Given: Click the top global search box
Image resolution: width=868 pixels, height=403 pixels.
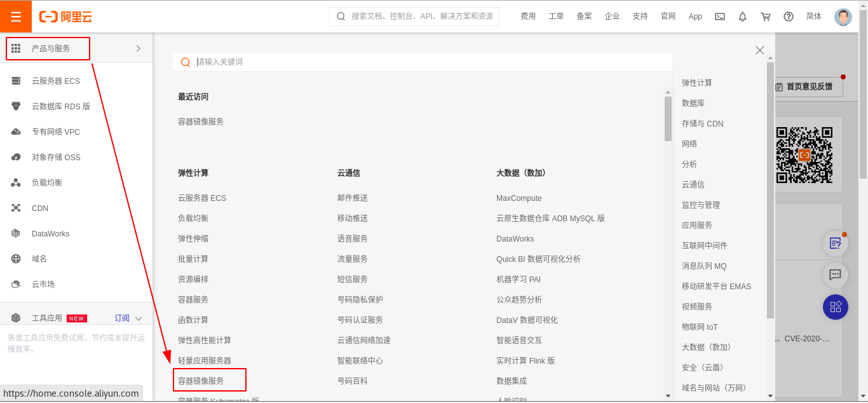Looking at the screenshot, I should tap(414, 17).
